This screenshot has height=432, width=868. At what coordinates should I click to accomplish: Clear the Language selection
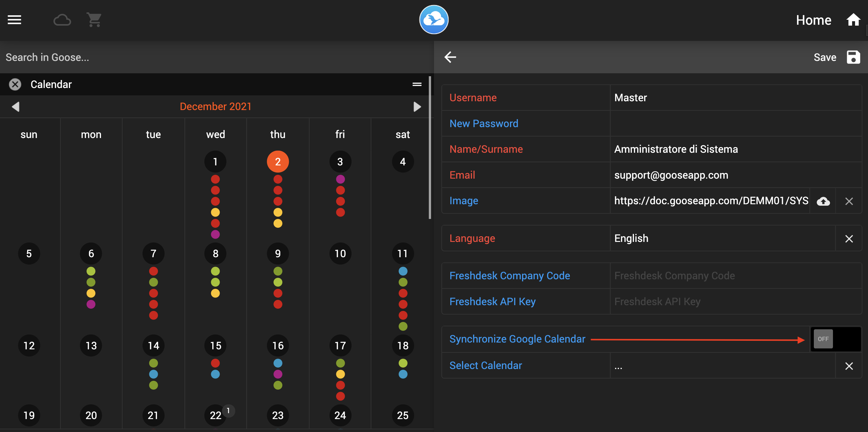(849, 238)
